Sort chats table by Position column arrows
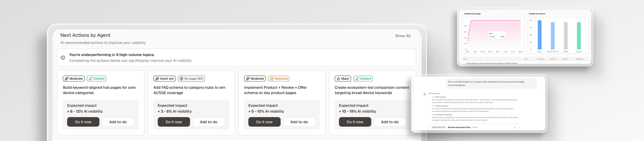Screen dimensions: 644x141 pos(570,59)
